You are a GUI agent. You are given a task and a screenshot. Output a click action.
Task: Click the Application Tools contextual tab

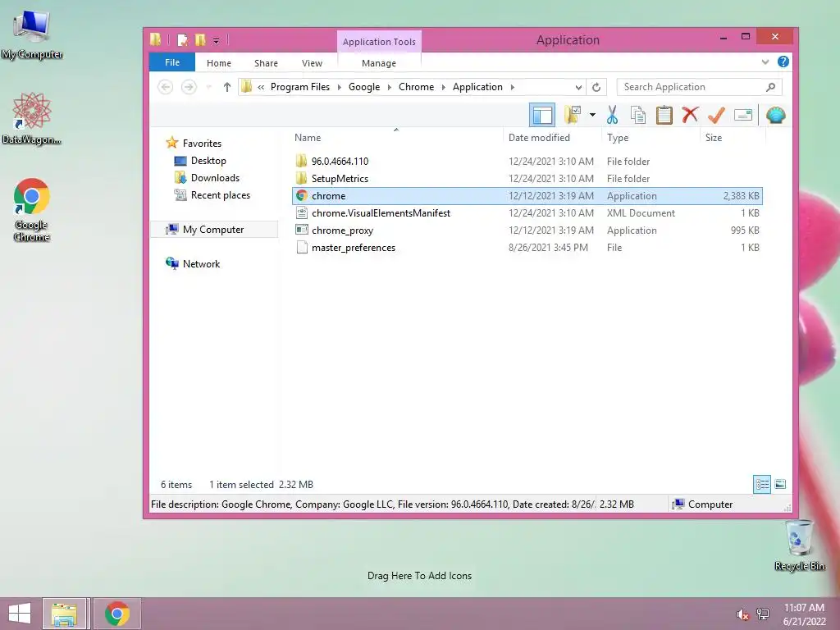(379, 41)
